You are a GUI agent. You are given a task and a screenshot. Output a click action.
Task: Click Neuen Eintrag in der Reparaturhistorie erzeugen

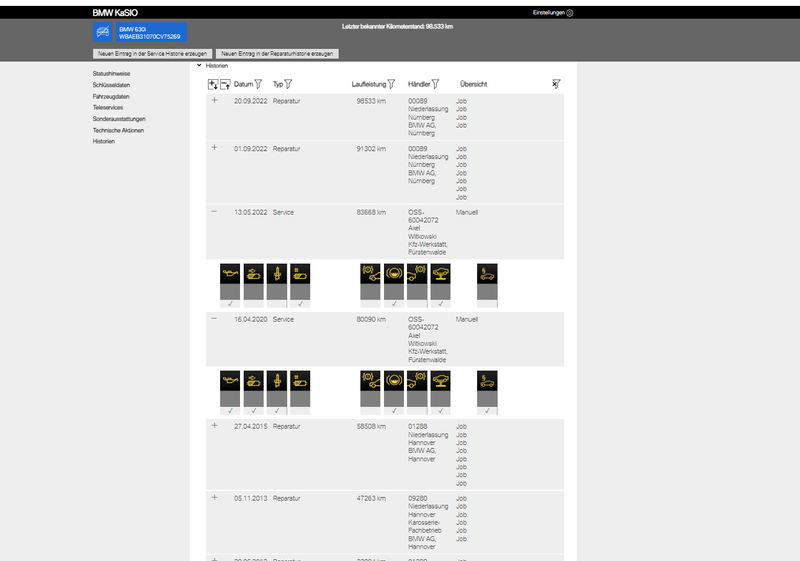(277, 54)
